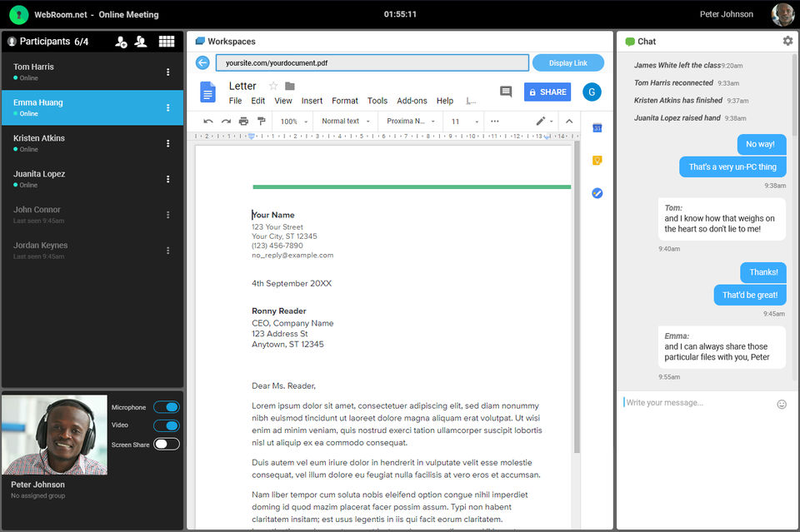
Task: Click the 'Thanks!' chat bubble
Action: coord(763,272)
